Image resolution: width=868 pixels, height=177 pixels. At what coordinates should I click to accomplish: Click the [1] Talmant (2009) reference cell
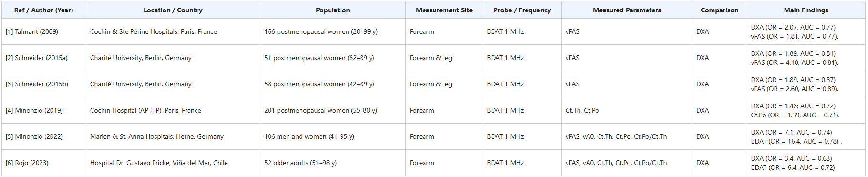(x=44, y=31)
